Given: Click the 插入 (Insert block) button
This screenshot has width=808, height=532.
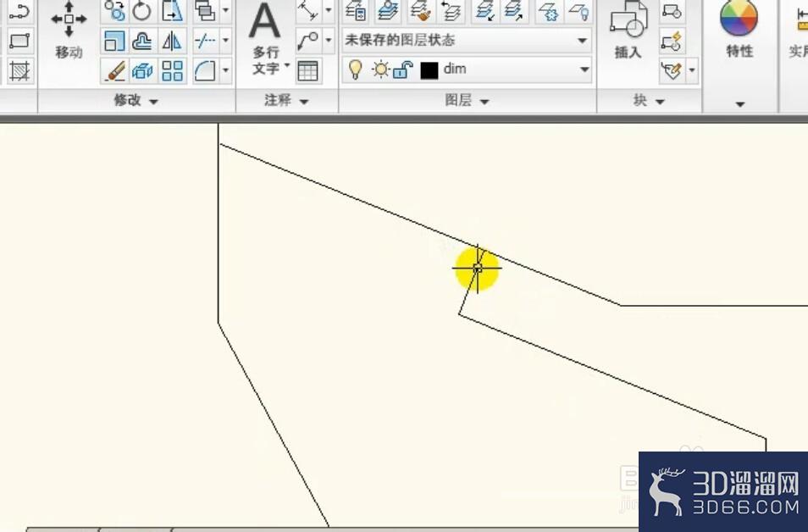Looking at the screenshot, I should click(628, 31).
